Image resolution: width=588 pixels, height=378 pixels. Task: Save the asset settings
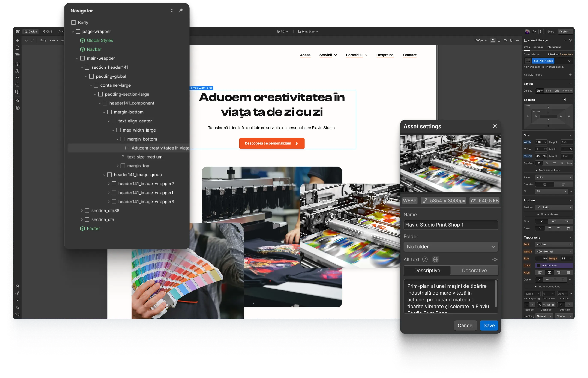[x=489, y=325]
